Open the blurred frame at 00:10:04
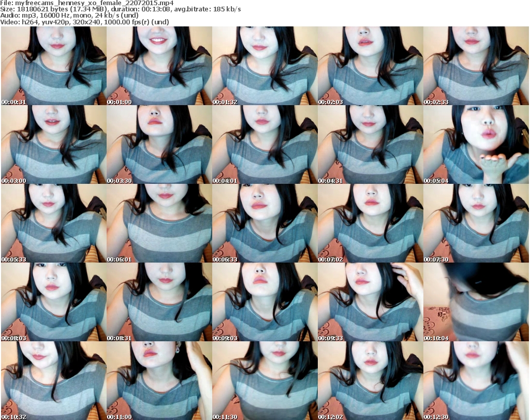The width and height of the screenshot is (530, 420). coord(476,302)
